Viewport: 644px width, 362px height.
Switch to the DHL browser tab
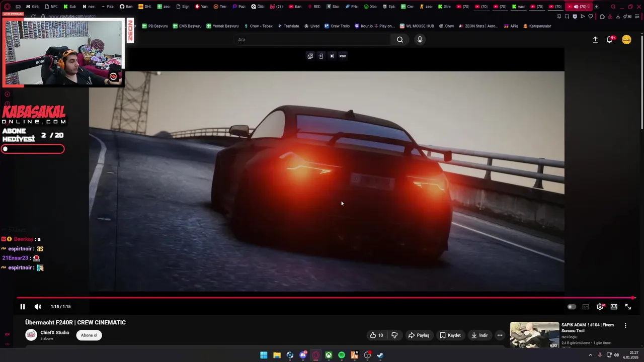tap(145, 7)
